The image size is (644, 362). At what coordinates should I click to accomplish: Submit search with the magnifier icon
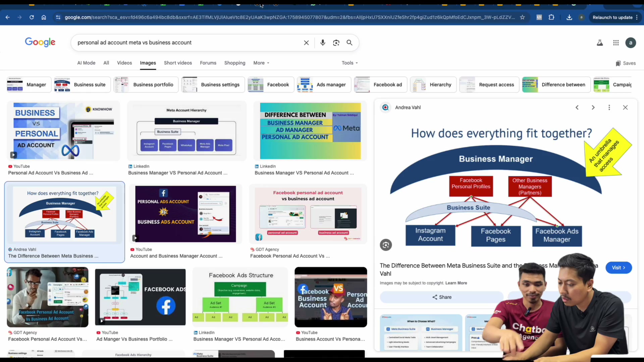pos(350,43)
